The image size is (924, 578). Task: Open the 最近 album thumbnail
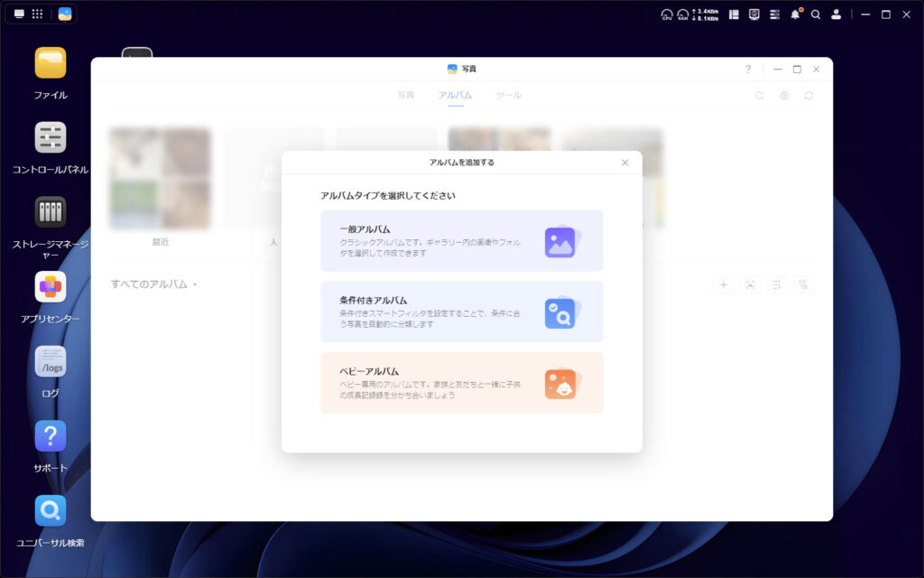click(x=160, y=179)
